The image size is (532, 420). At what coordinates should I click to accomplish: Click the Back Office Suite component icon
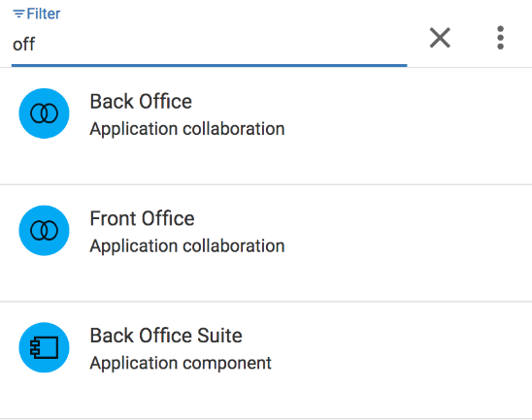44,347
